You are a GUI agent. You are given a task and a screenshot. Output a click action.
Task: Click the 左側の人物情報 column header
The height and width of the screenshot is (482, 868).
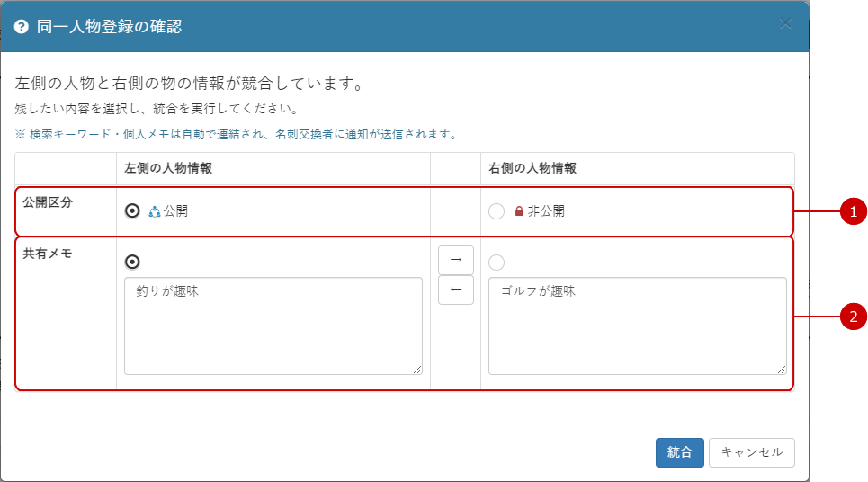point(168,168)
